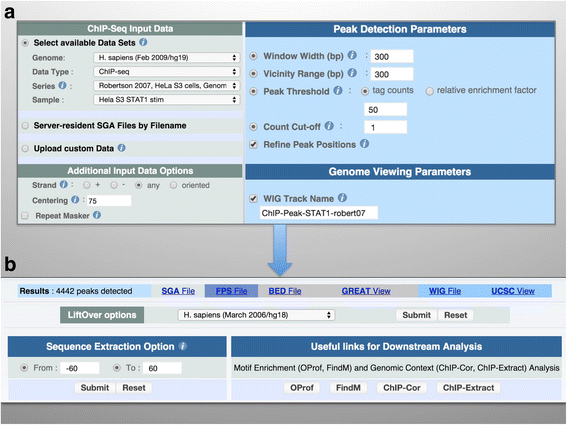Open the Genome dropdown showing H. sapiens hg19

click(167, 58)
